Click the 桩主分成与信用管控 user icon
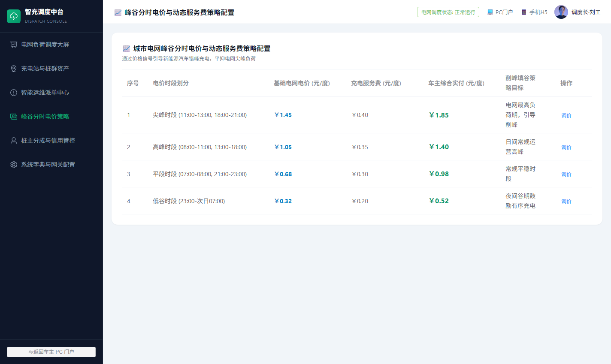This screenshot has width=611, height=364. pyautogui.click(x=14, y=141)
